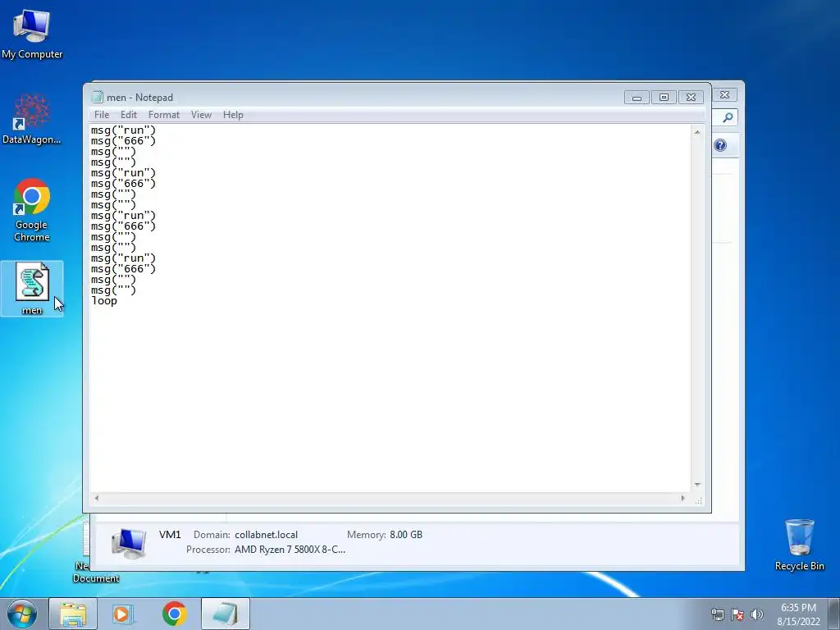Close the background System window
Viewport: 840px width, 630px height.
pyautogui.click(x=725, y=95)
